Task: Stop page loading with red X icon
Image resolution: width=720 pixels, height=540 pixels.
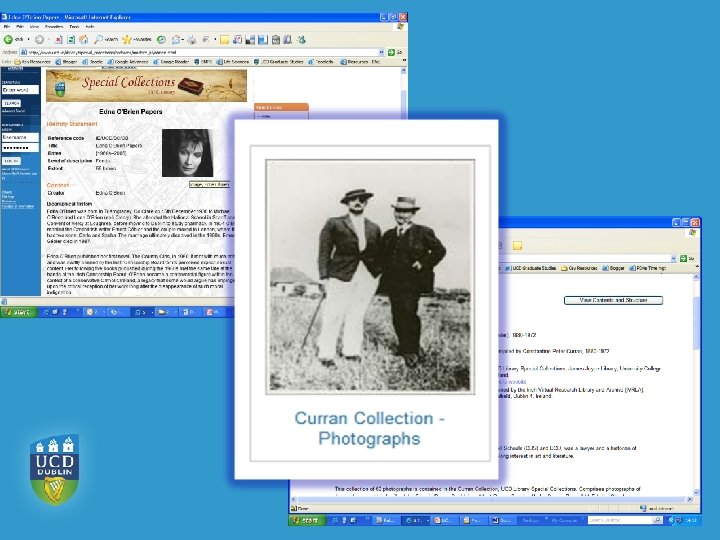Action: coord(59,40)
